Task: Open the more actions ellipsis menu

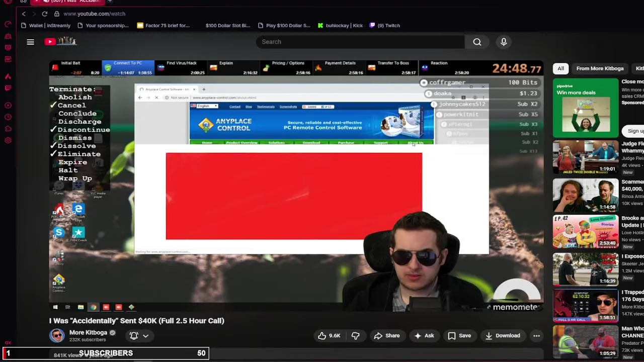Action: click(x=536, y=335)
